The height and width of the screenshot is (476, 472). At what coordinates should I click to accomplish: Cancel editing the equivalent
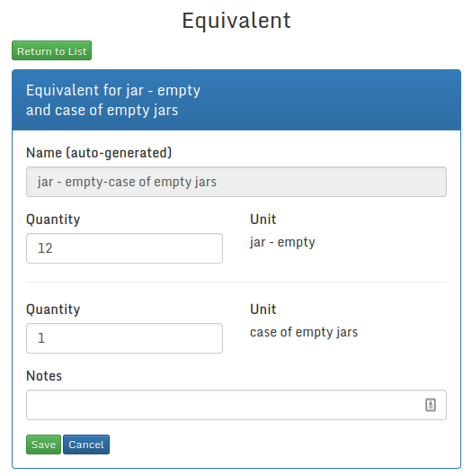[86, 445]
